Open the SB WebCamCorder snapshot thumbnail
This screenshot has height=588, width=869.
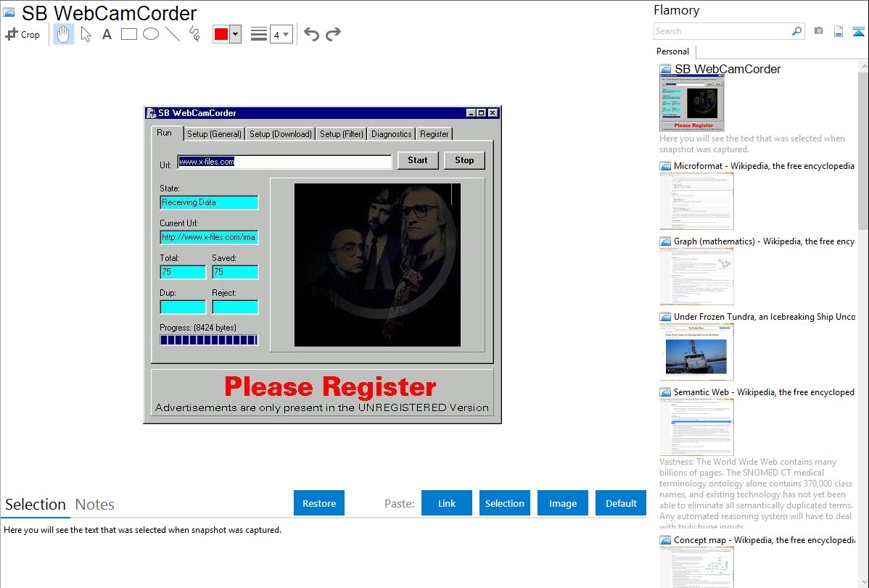[x=692, y=104]
